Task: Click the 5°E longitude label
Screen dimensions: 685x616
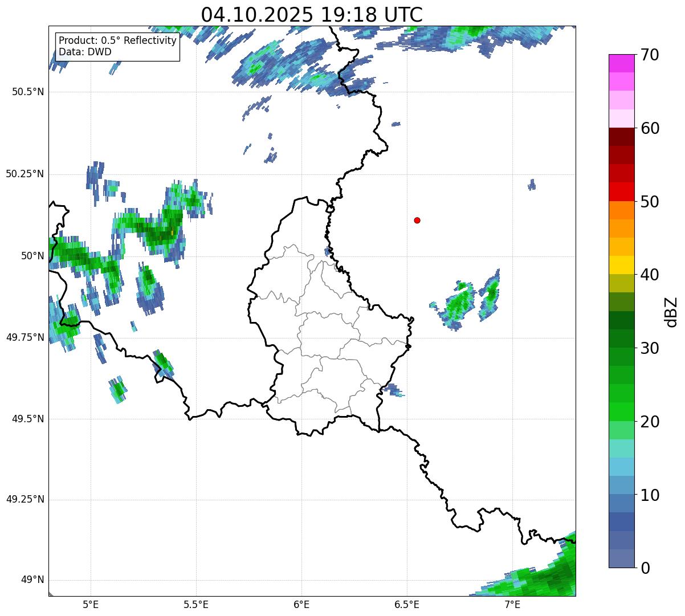Action: (91, 604)
